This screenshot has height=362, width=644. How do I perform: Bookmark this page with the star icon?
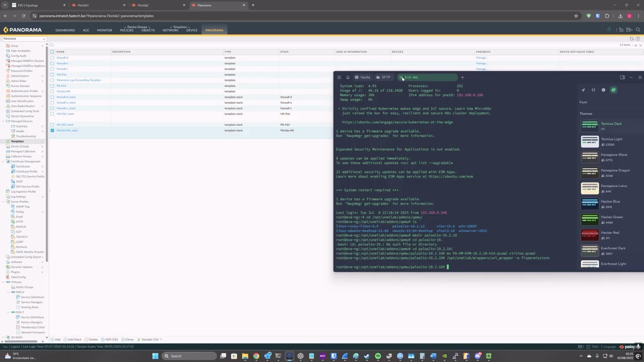pos(576,16)
